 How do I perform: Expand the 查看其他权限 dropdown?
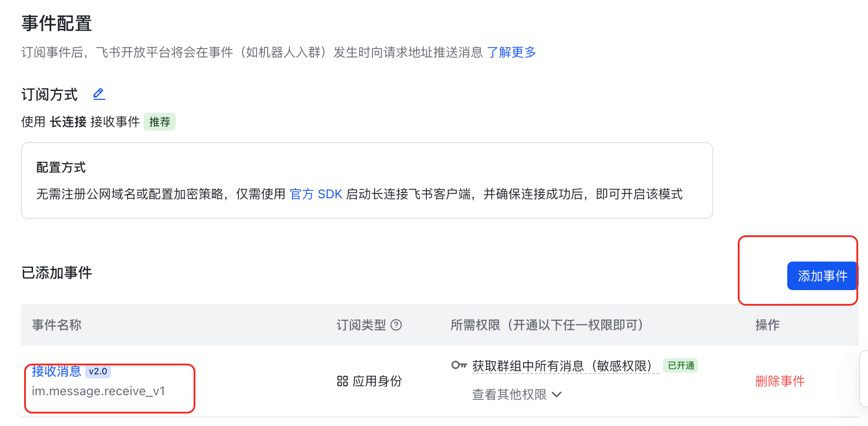(517, 394)
